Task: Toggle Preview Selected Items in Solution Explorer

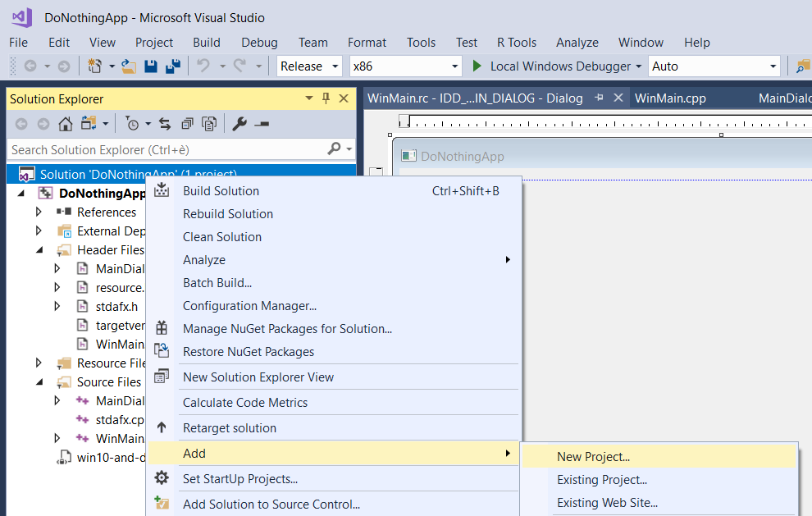Action: click(x=262, y=124)
